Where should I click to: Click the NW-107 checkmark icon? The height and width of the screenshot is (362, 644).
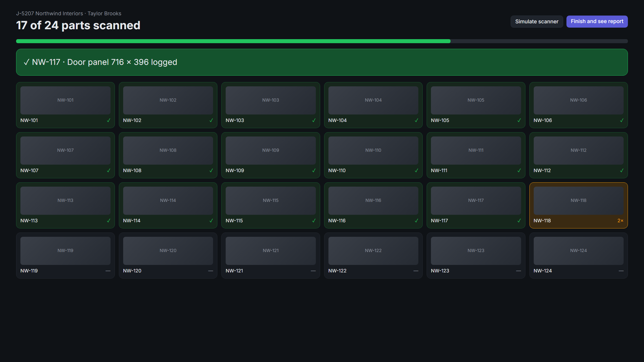(x=108, y=171)
